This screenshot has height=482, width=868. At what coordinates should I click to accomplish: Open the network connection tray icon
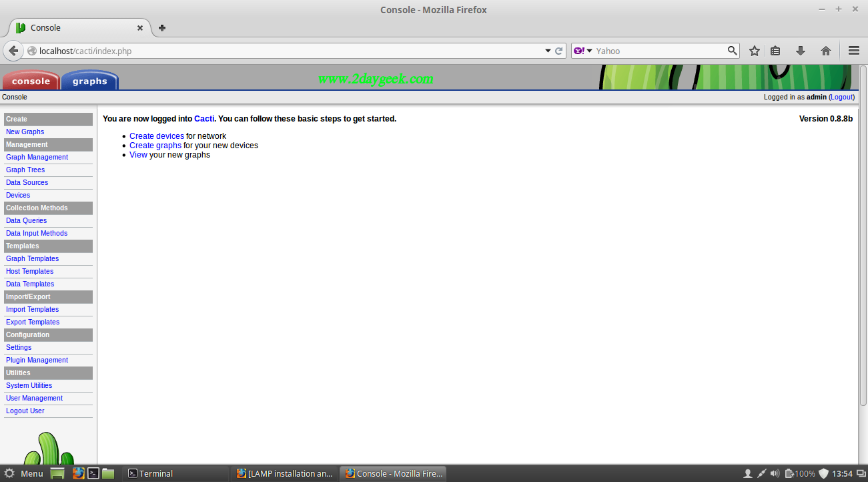762,474
